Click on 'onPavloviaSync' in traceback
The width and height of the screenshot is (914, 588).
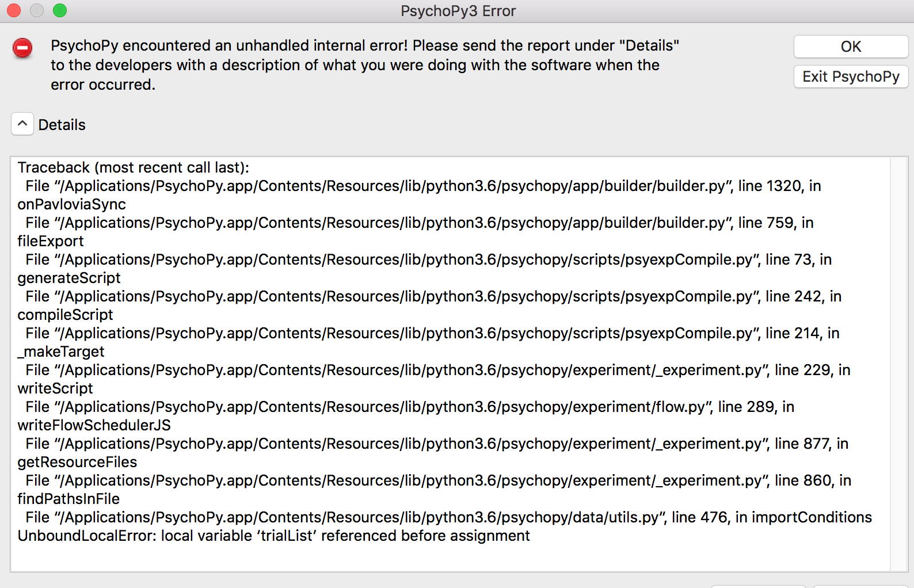(x=71, y=204)
